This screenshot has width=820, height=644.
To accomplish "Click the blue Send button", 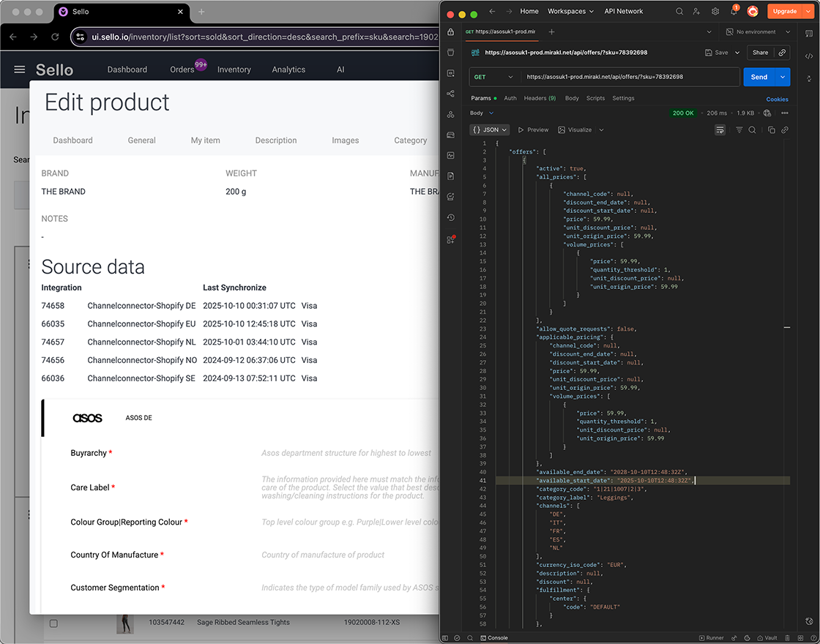I will tap(760, 77).
